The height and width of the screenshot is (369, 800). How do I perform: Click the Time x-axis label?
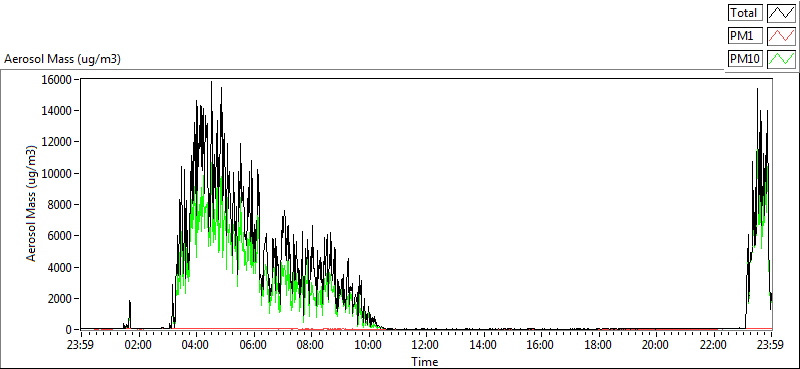point(424,362)
